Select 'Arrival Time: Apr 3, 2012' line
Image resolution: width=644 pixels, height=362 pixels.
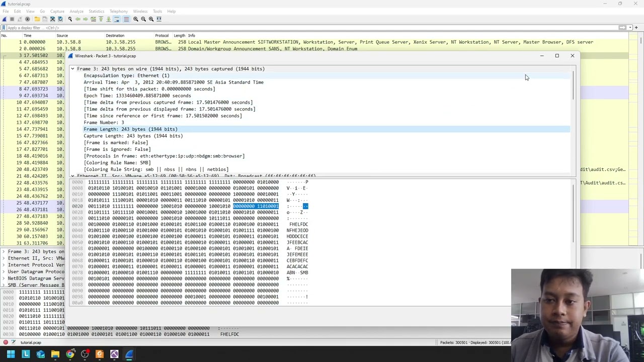(173, 82)
